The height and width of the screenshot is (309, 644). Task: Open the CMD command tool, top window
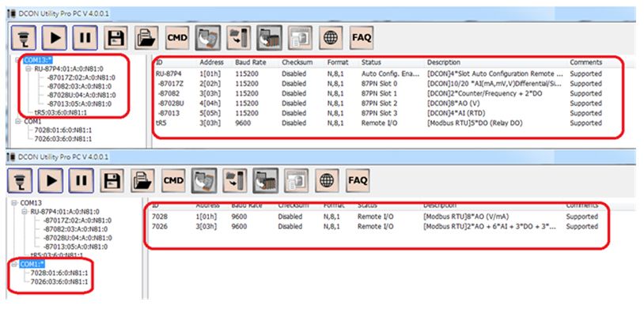tap(177, 38)
